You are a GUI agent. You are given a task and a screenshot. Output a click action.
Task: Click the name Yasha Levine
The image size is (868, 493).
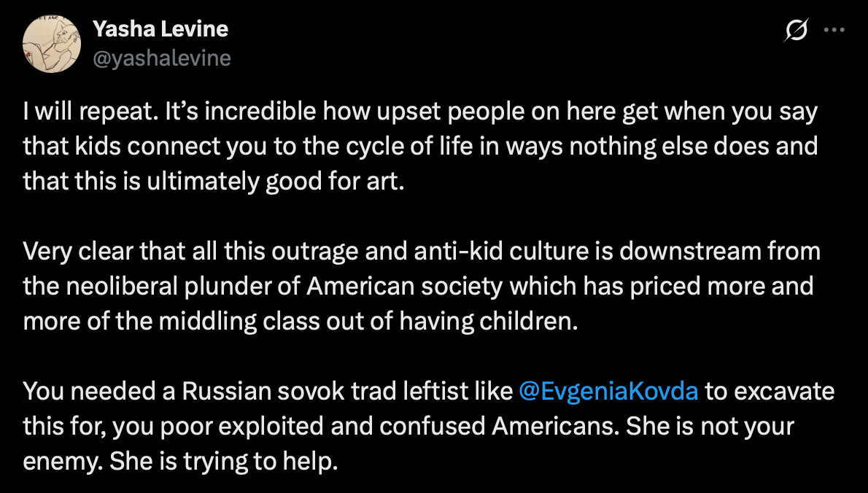160,29
